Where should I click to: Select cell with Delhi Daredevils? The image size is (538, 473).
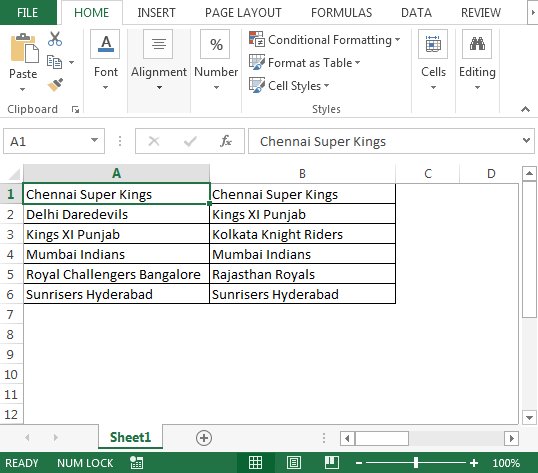point(116,214)
